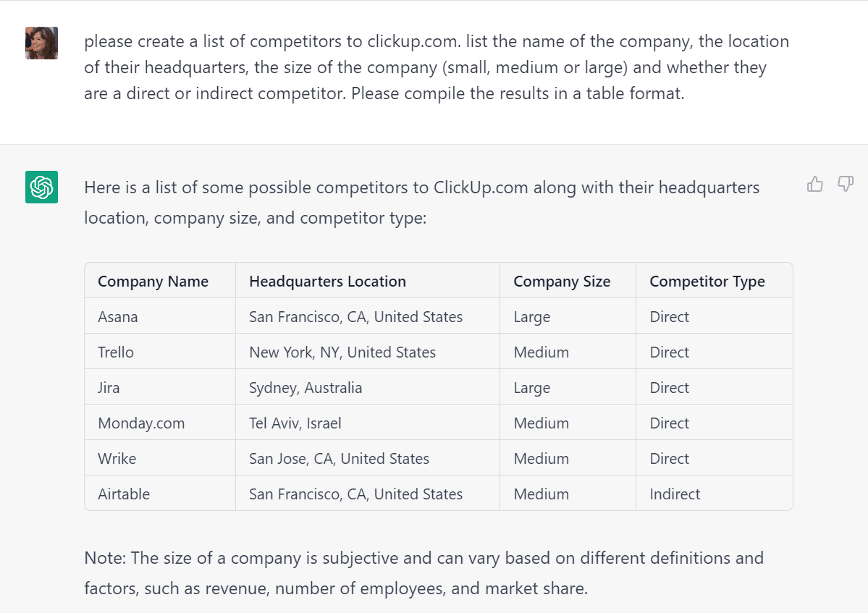Toggle negative feedback on this answer
This screenshot has width=868, height=613.
[x=845, y=185]
